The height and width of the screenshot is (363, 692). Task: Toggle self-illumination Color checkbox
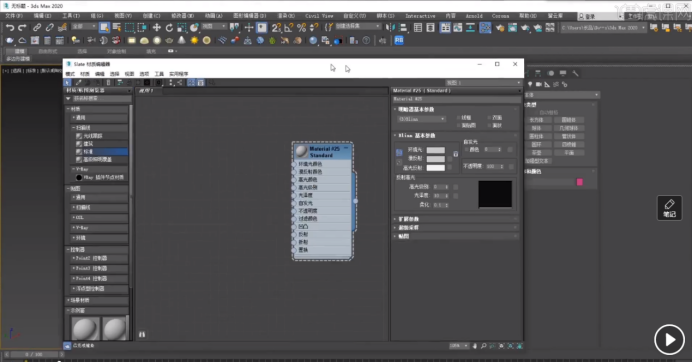[x=466, y=150]
